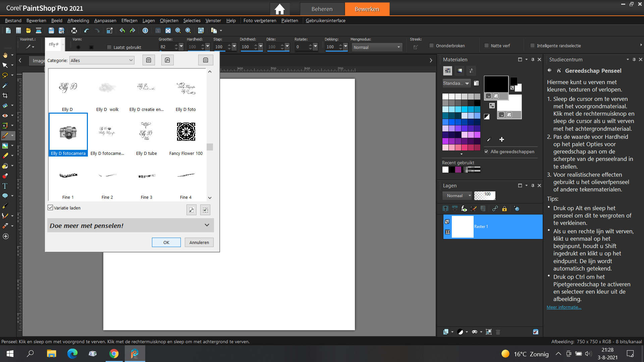Toggle the Alle gereedschappen checkbox
Viewport: 644px width, 362px height.
pyautogui.click(x=486, y=152)
